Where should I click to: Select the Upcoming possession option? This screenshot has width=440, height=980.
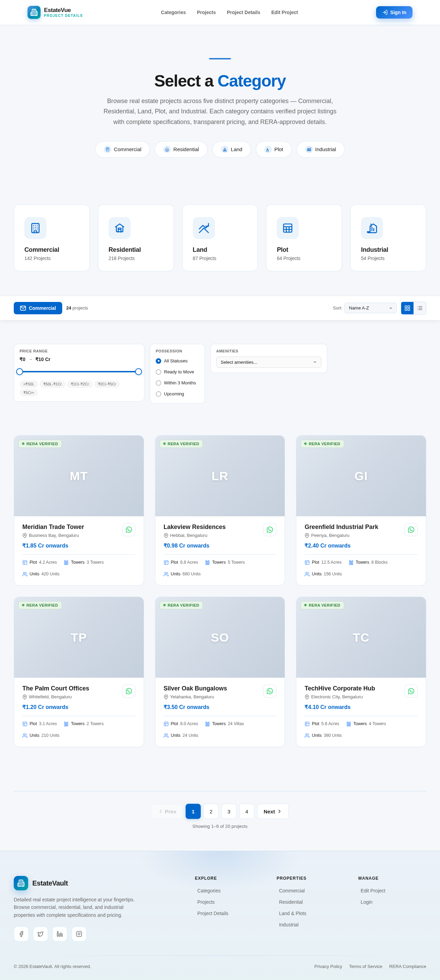(170, 394)
